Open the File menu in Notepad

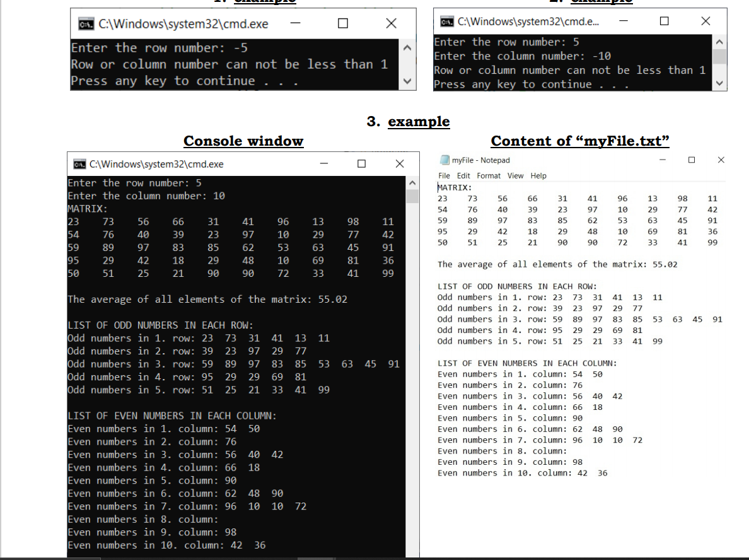coord(444,175)
